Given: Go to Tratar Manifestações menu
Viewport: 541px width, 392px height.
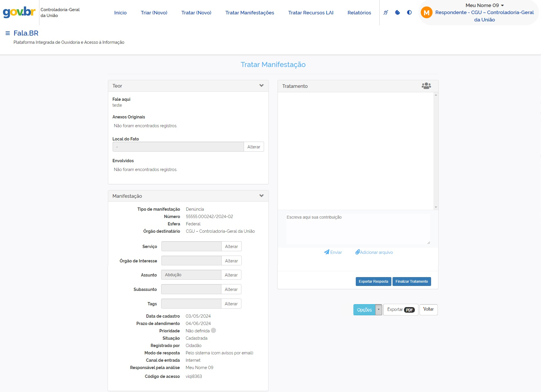Looking at the screenshot, I should coord(250,13).
